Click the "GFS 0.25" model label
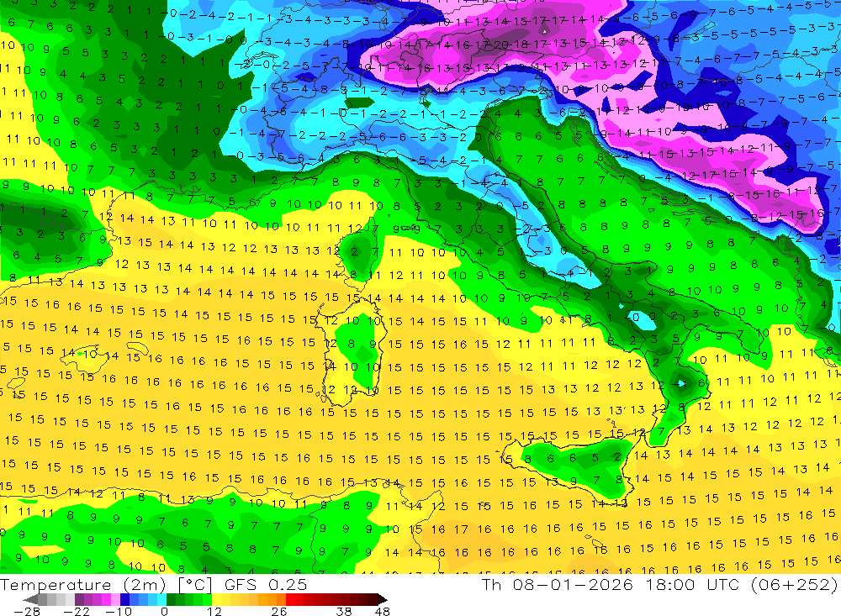This screenshot has width=841, height=616. tap(266, 584)
